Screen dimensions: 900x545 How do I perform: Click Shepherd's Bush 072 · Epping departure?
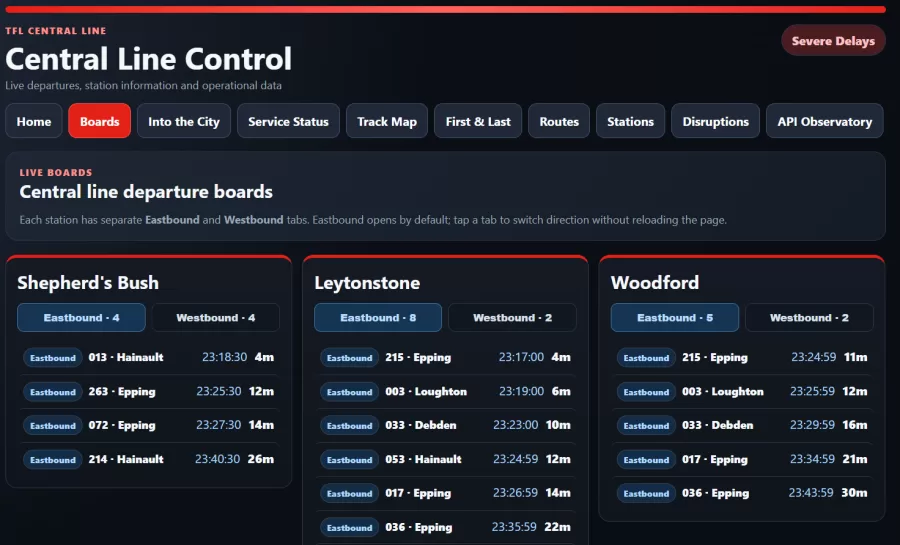point(149,425)
